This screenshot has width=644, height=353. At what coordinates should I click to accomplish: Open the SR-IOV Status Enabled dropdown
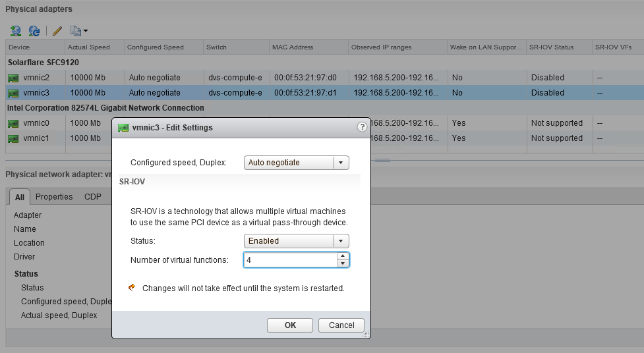point(297,241)
